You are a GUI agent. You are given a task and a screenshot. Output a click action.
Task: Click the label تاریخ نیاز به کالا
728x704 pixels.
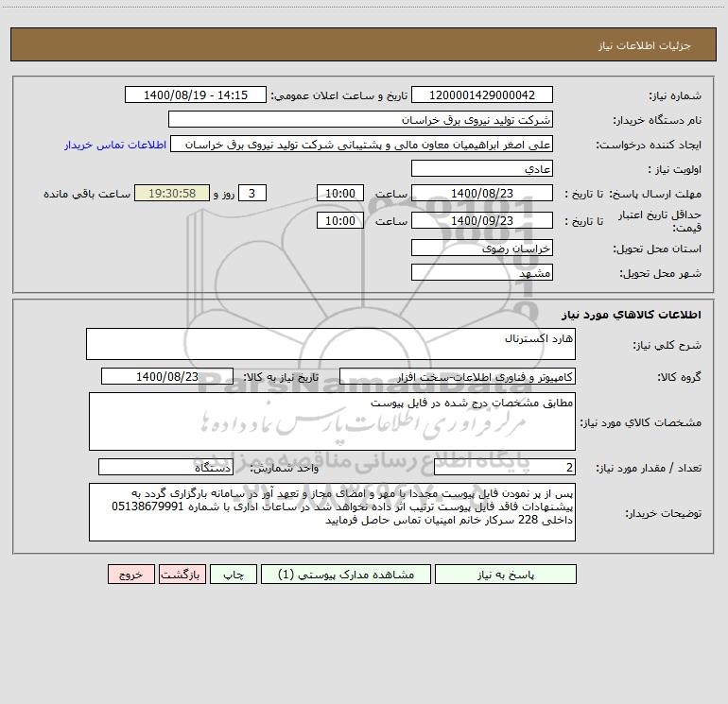[282, 377]
